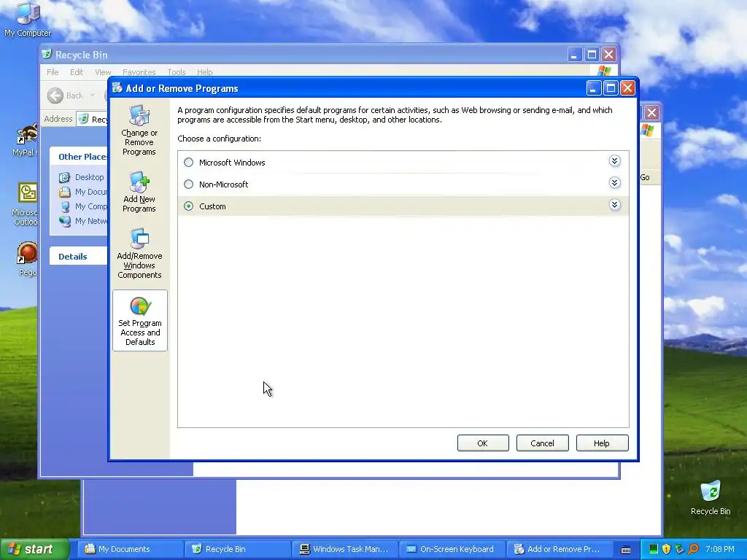Viewport: 747px width, 560px height.
Task: Confirm with the OK button
Action: tap(483, 443)
